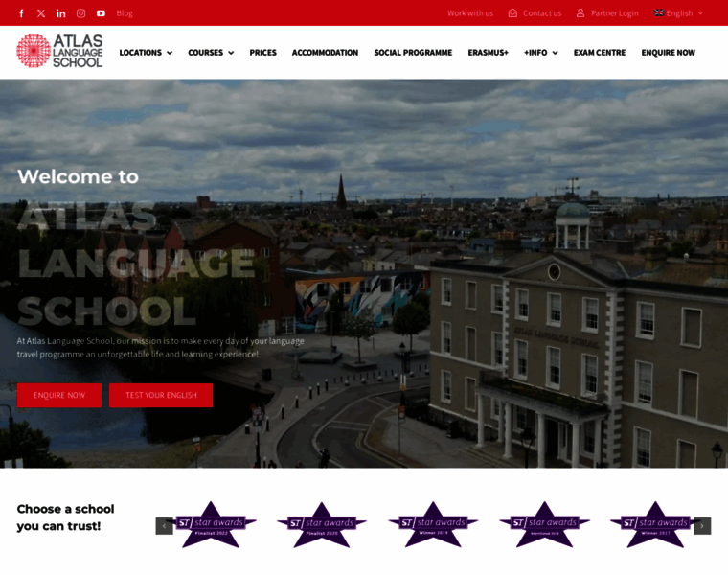Viewport: 728px width, 575px height.
Task: Open the Contact us link
Action: coord(535,13)
